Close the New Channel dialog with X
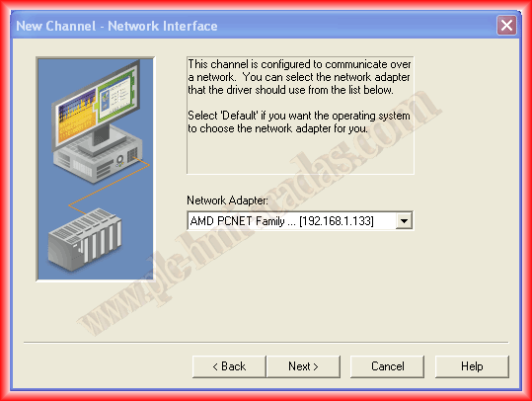This screenshot has height=401, width=532. (507, 25)
